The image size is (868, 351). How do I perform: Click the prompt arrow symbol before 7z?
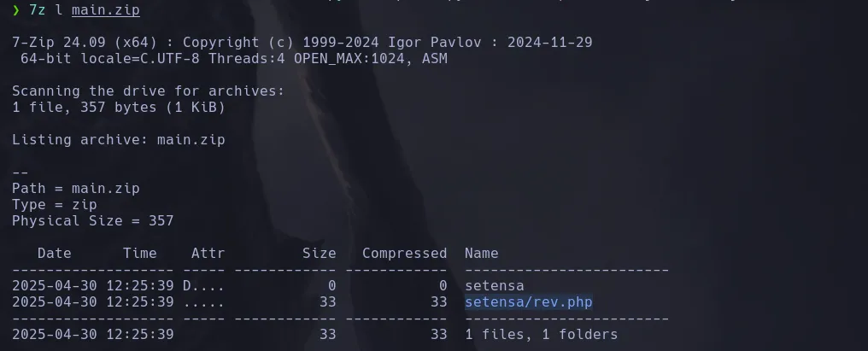(15, 10)
